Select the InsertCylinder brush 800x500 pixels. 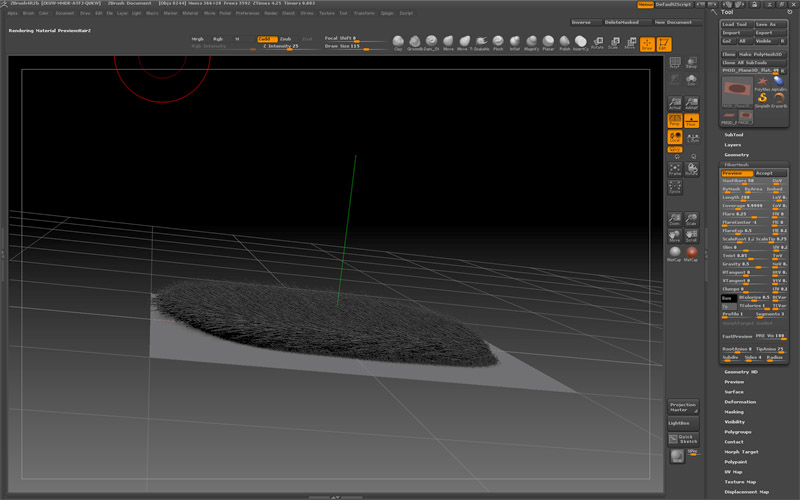pos(581,43)
